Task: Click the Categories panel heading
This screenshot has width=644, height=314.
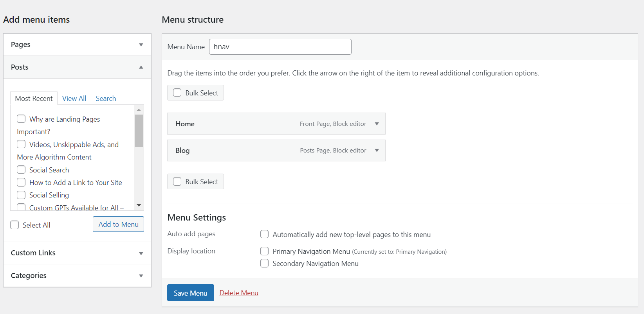Action: coord(29,276)
